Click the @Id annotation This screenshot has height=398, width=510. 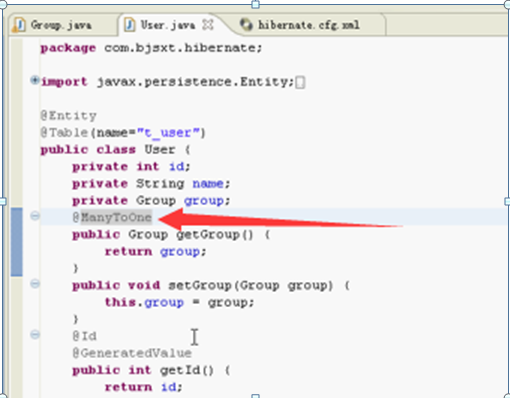point(84,336)
